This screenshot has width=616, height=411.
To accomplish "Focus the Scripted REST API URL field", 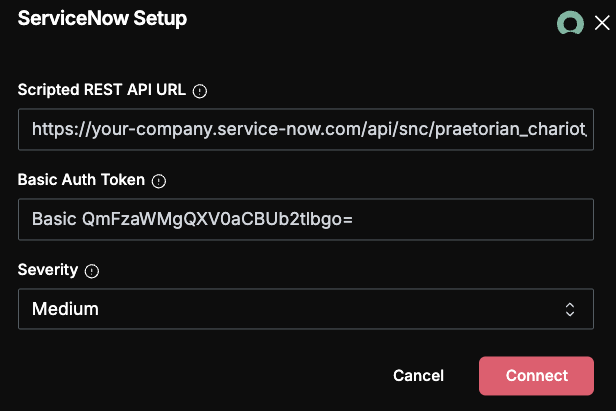I will coord(306,129).
